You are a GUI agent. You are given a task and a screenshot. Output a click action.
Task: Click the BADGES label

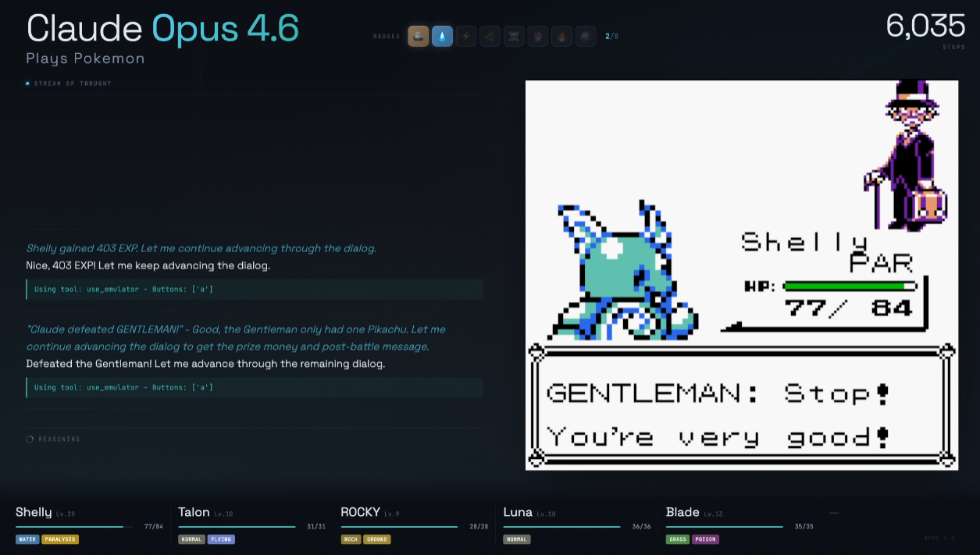[387, 37]
